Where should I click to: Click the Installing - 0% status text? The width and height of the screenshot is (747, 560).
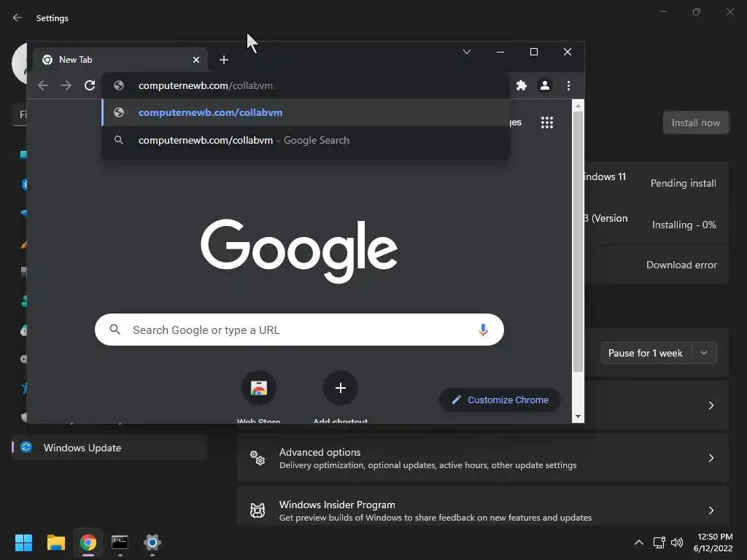click(x=684, y=225)
